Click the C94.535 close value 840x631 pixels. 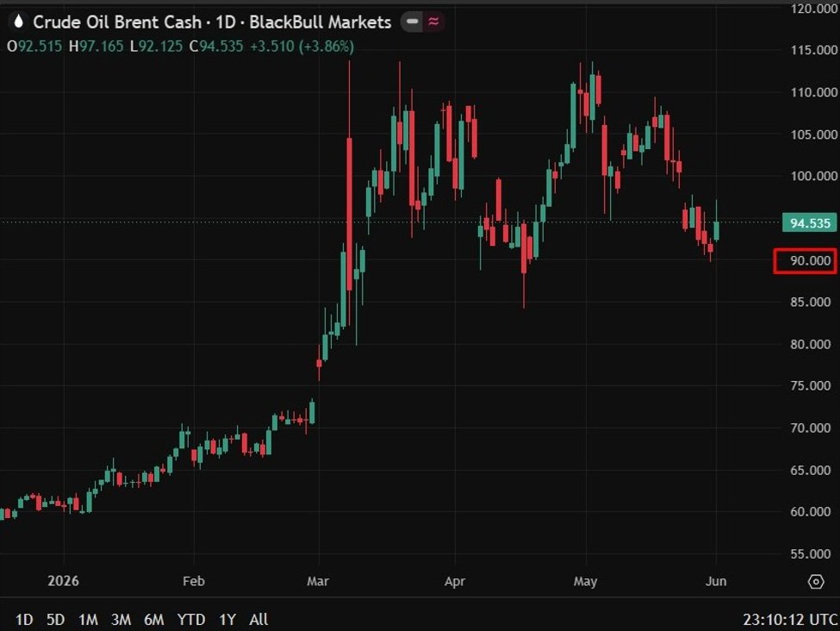click(216, 46)
